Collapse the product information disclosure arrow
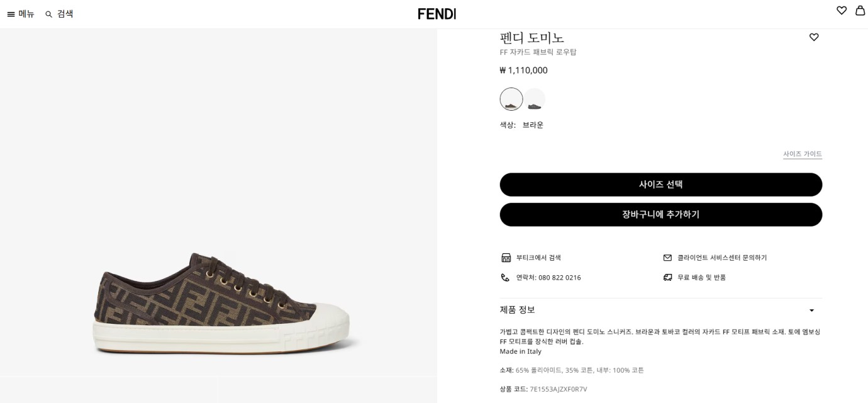 pyautogui.click(x=811, y=310)
